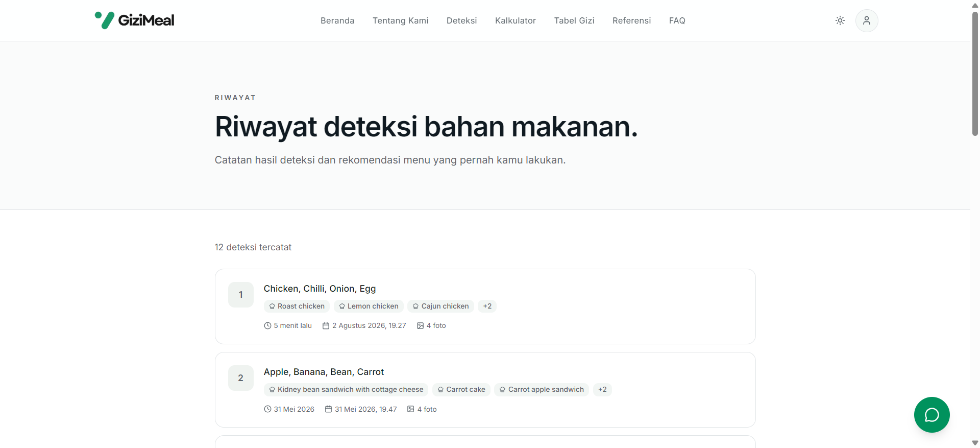
Task: Click the '5 menit lalu' timestamp
Action: (292, 325)
